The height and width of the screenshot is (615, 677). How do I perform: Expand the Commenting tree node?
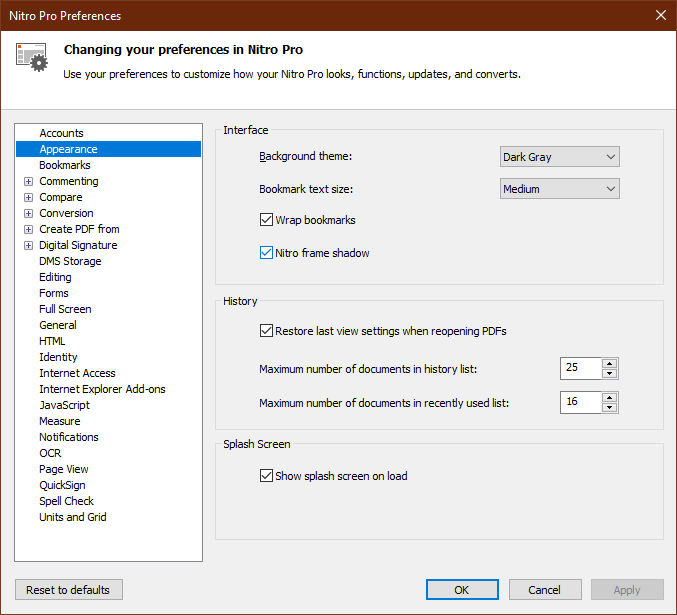pos(28,181)
